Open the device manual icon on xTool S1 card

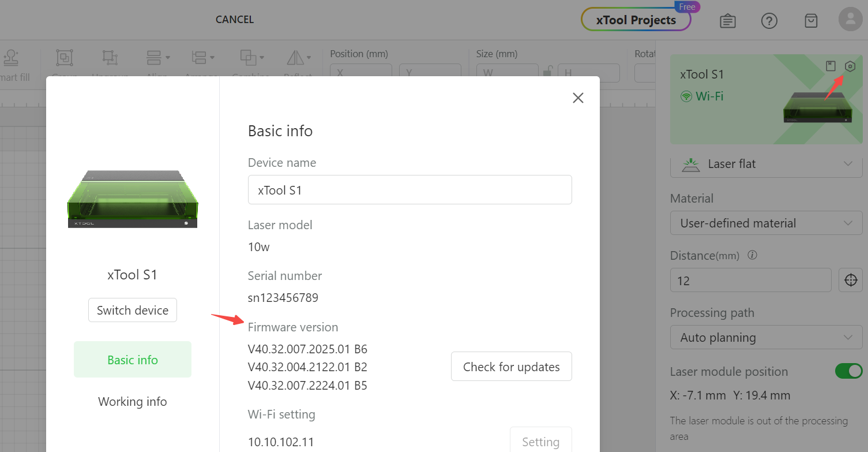pyautogui.click(x=831, y=66)
